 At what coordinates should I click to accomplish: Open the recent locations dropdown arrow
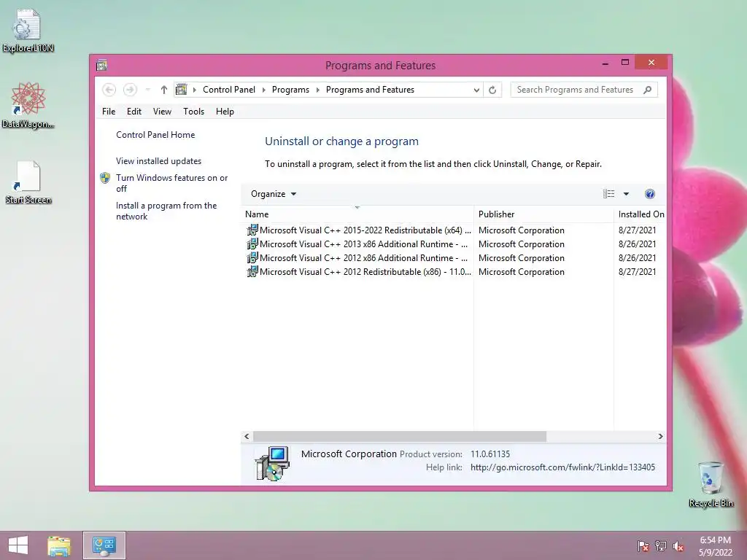click(x=147, y=90)
